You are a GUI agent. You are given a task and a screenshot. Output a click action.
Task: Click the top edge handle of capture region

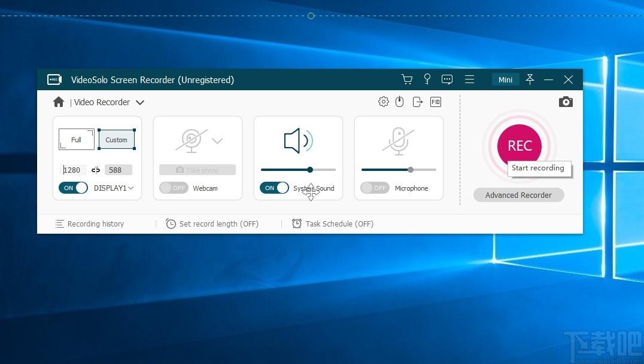311,16
